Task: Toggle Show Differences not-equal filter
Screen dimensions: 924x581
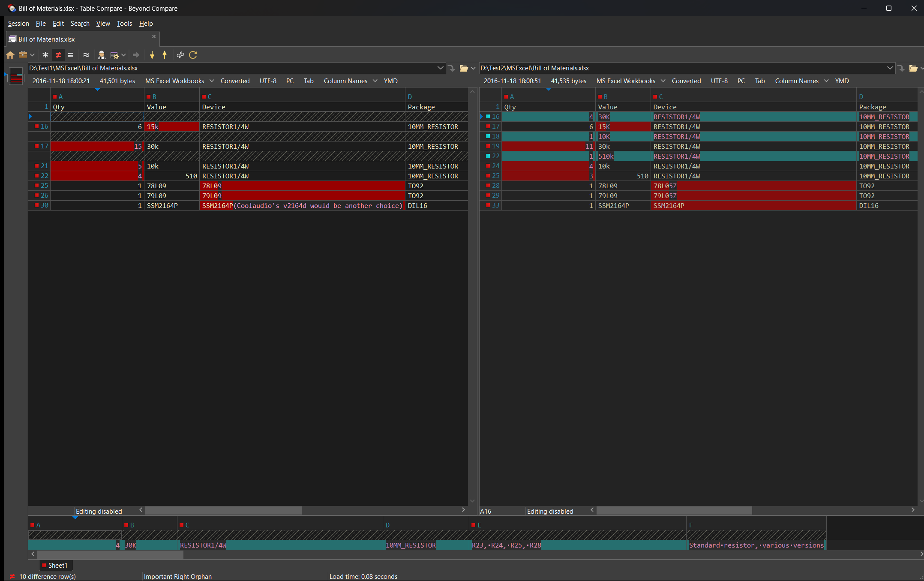Action: [58, 55]
